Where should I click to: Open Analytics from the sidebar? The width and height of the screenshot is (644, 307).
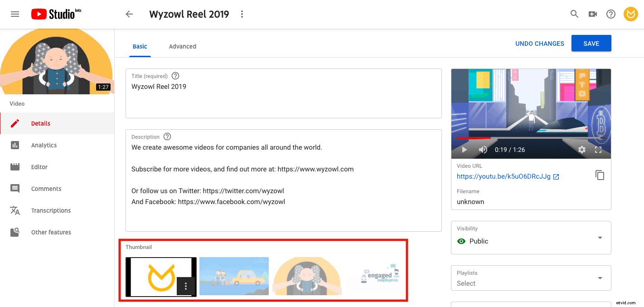44,145
